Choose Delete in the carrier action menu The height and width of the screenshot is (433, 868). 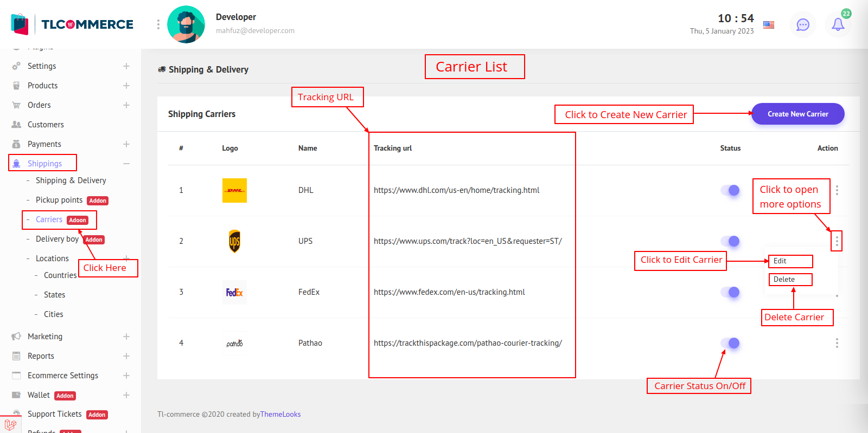coord(784,280)
